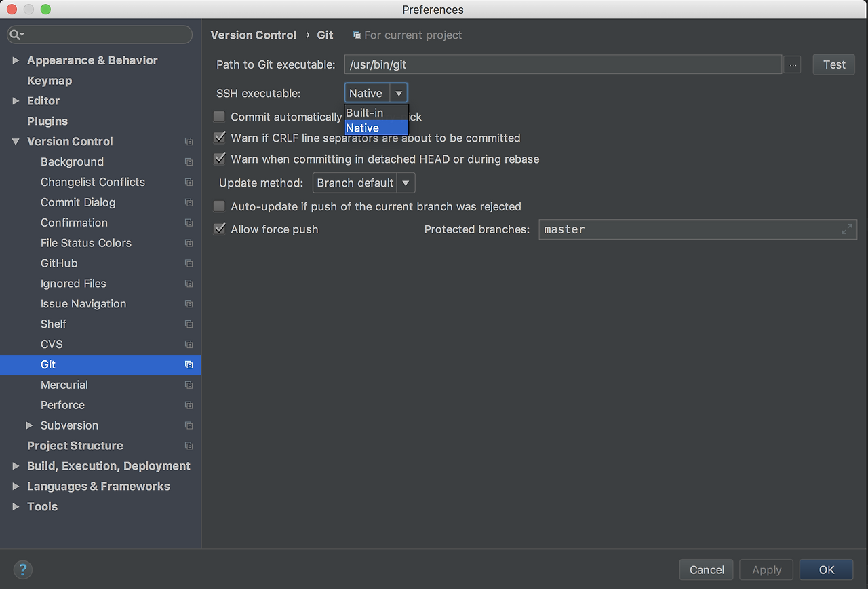Select Mercurial in the settings tree

64,385
